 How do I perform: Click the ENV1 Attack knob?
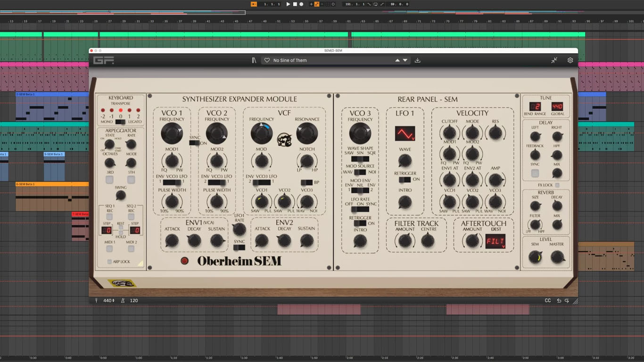point(172,241)
